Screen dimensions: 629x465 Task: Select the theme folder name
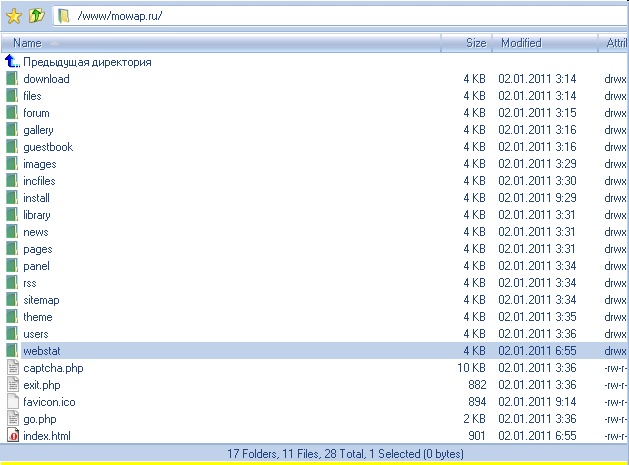(x=38, y=317)
